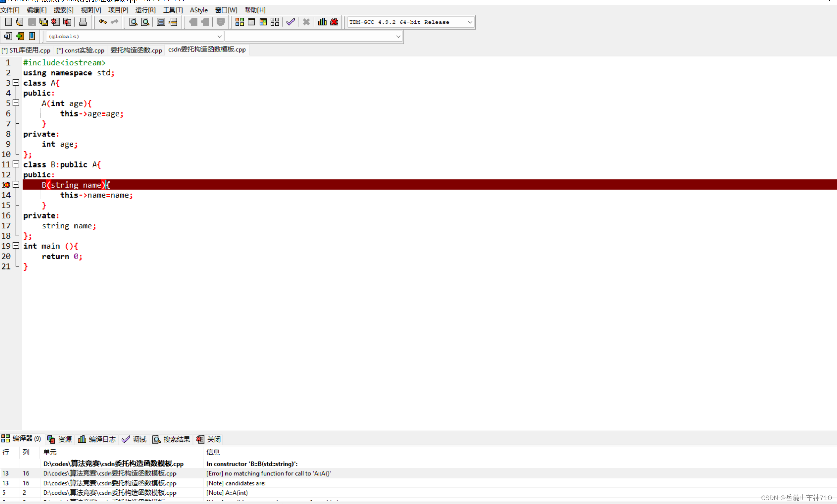The height and width of the screenshot is (504, 837).
Task: Toggle breakpoint marker on line 13
Action: tap(6, 185)
